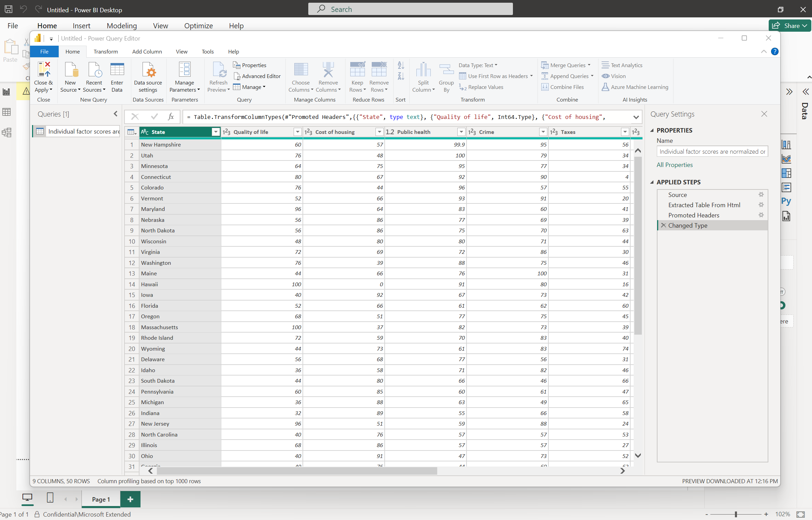Open the Tools tab
The width and height of the screenshot is (812, 520).
pyautogui.click(x=208, y=51)
